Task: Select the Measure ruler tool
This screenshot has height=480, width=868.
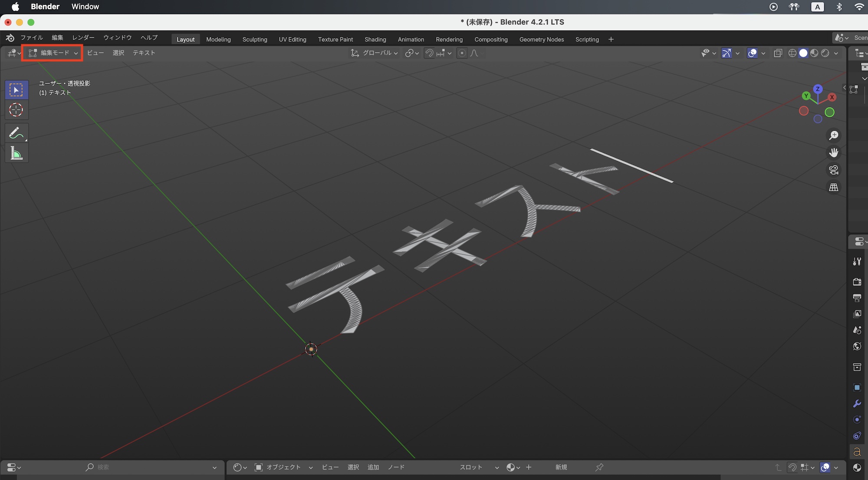Action: 16,153
